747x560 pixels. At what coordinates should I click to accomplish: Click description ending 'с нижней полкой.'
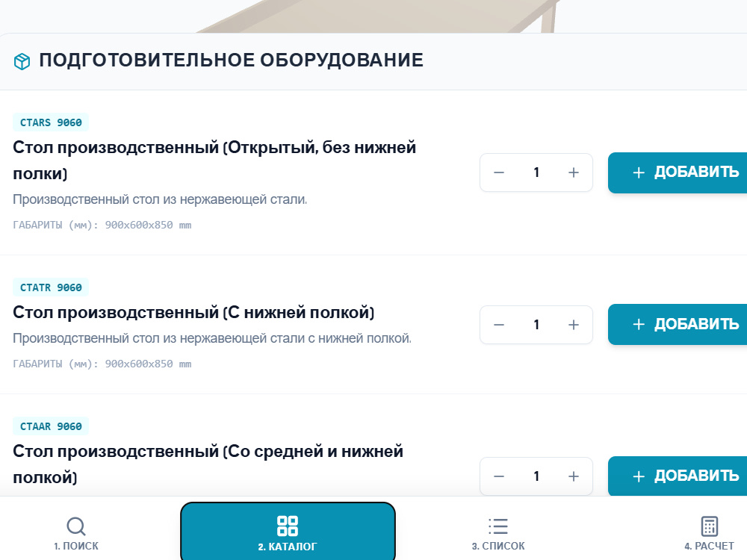point(212,338)
